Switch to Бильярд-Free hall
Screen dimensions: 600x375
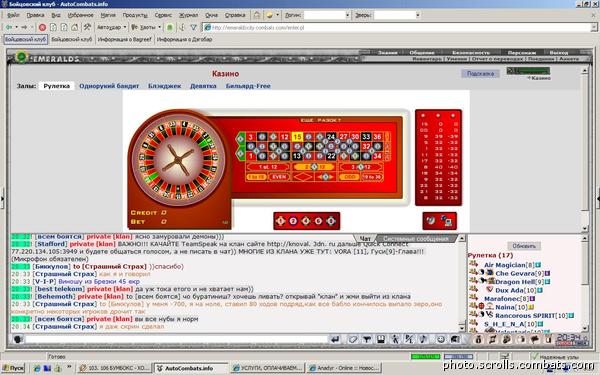(x=248, y=86)
